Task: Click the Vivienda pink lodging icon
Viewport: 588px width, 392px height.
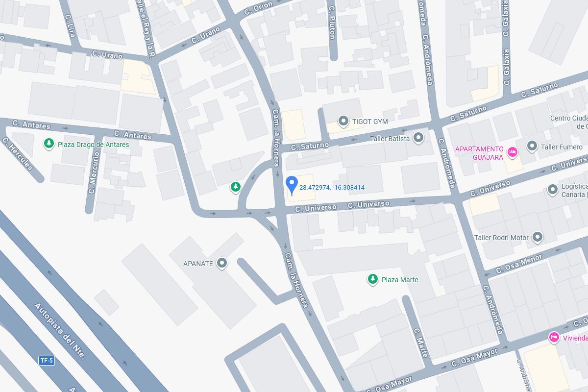Action: pyautogui.click(x=554, y=337)
